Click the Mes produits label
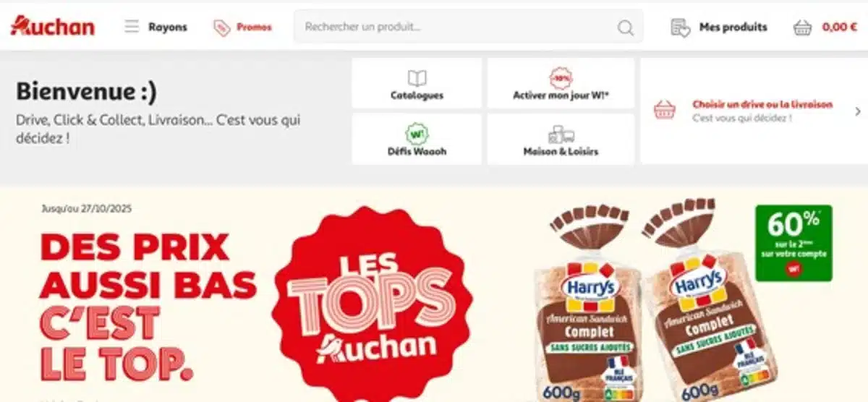868x402 pixels. pos(733,27)
